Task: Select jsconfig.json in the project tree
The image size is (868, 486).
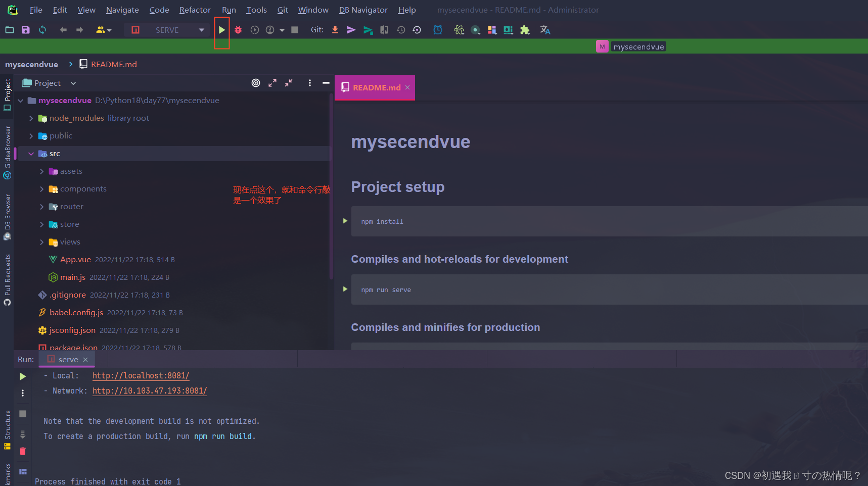Action: pyautogui.click(x=72, y=330)
